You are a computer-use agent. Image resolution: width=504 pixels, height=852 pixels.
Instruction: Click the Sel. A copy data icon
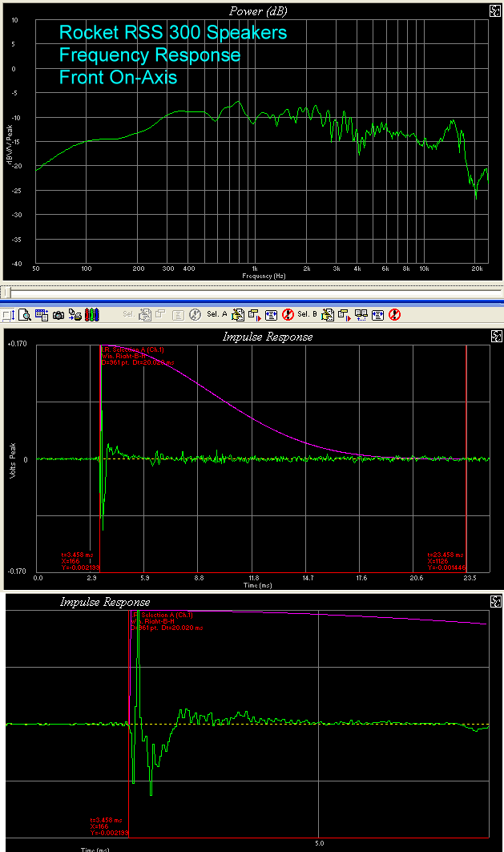click(x=238, y=315)
